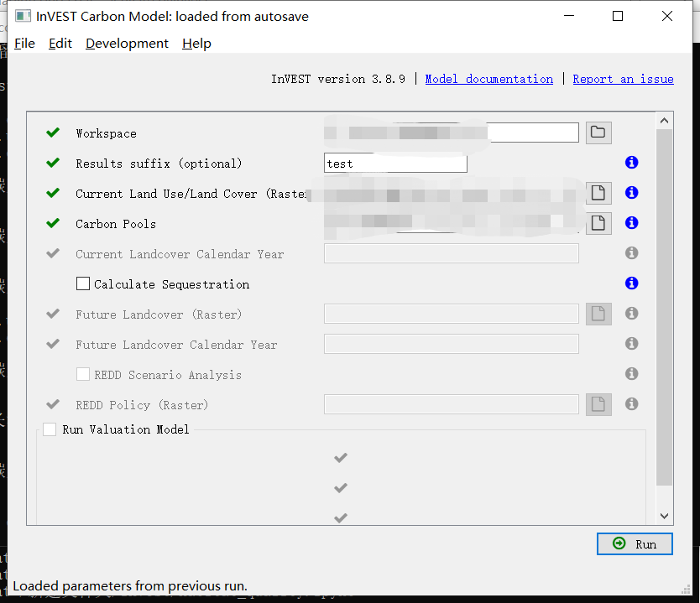Open the Edit menu
The height and width of the screenshot is (603, 700).
coord(60,44)
